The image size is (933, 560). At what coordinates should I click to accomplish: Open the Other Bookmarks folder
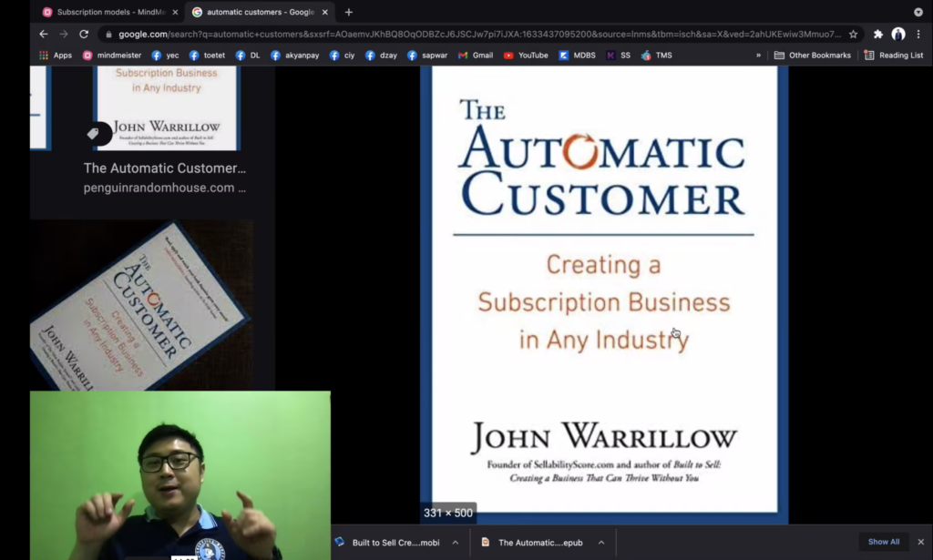812,56
